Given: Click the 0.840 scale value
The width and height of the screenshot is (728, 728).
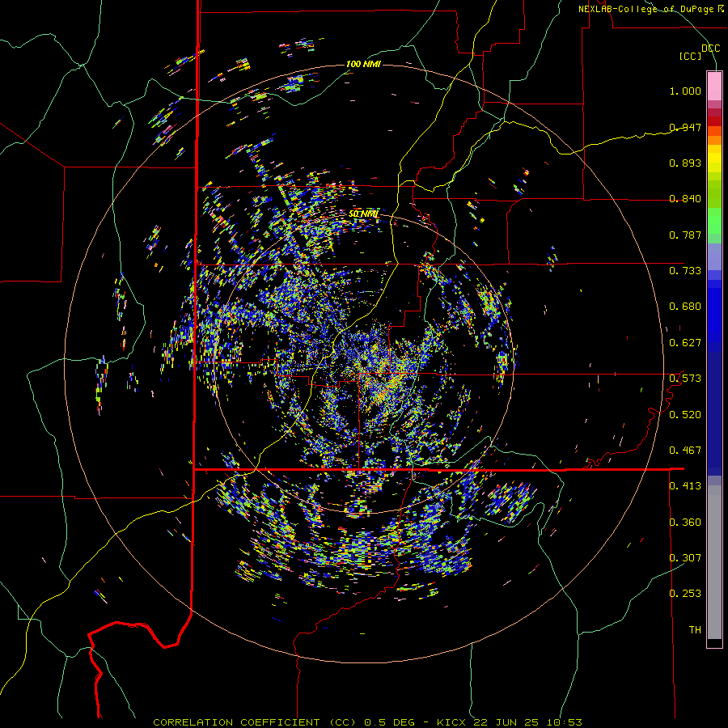Looking at the screenshot, I should click(x=685, y=199).
